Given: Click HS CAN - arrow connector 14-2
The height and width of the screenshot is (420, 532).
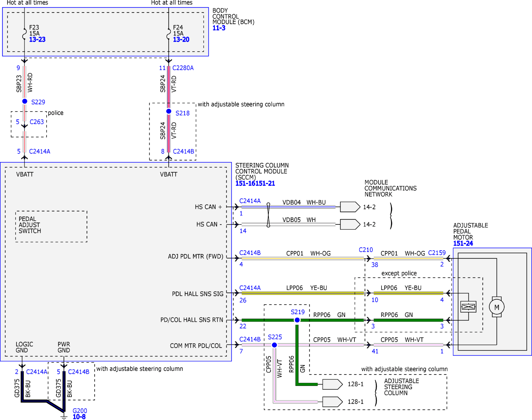Looking at the screenshot, I should 350,224.
